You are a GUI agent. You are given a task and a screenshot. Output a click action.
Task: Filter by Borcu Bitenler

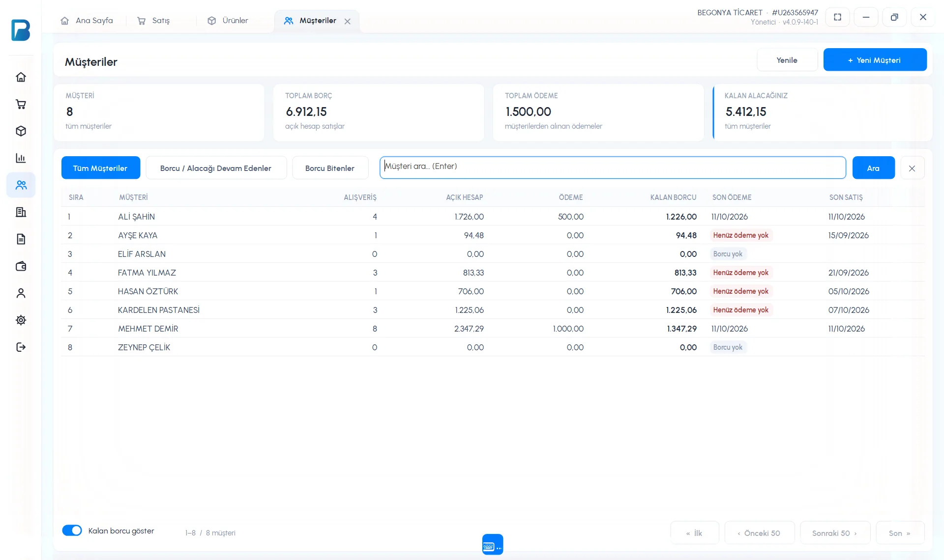330,168
